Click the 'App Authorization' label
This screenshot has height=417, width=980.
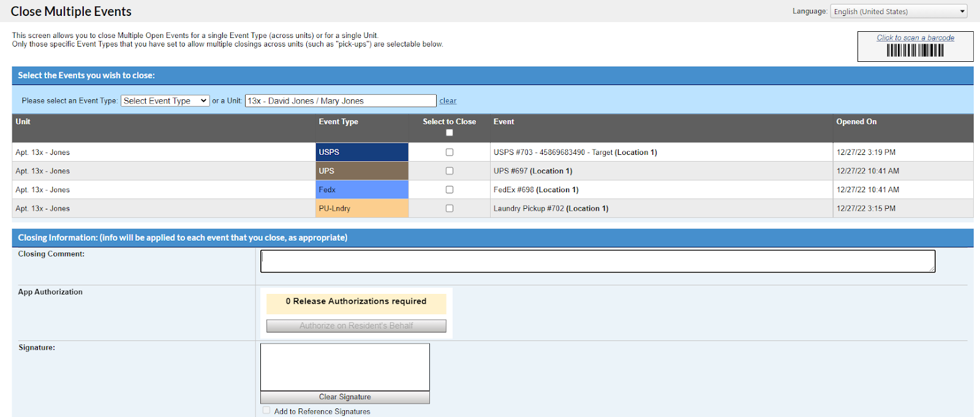[x=50, y=292]
